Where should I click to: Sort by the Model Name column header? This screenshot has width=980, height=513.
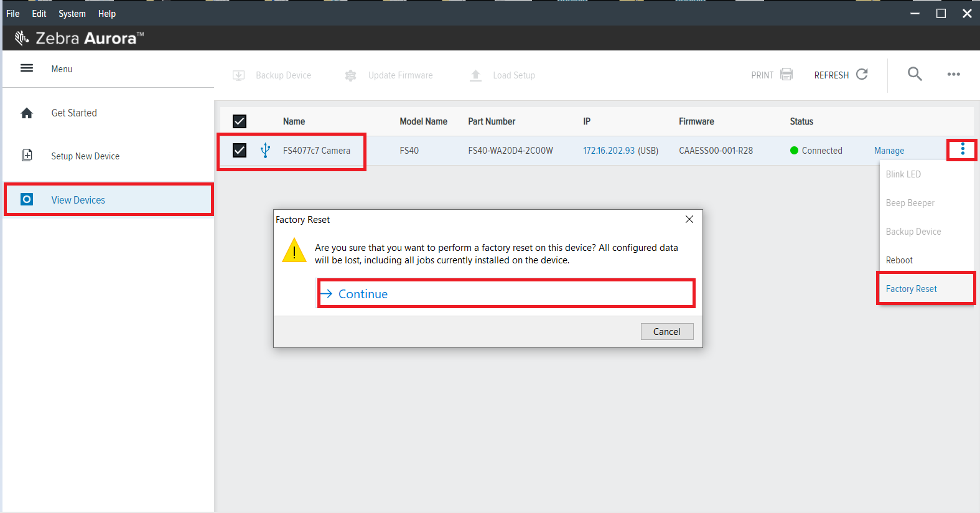423,121
